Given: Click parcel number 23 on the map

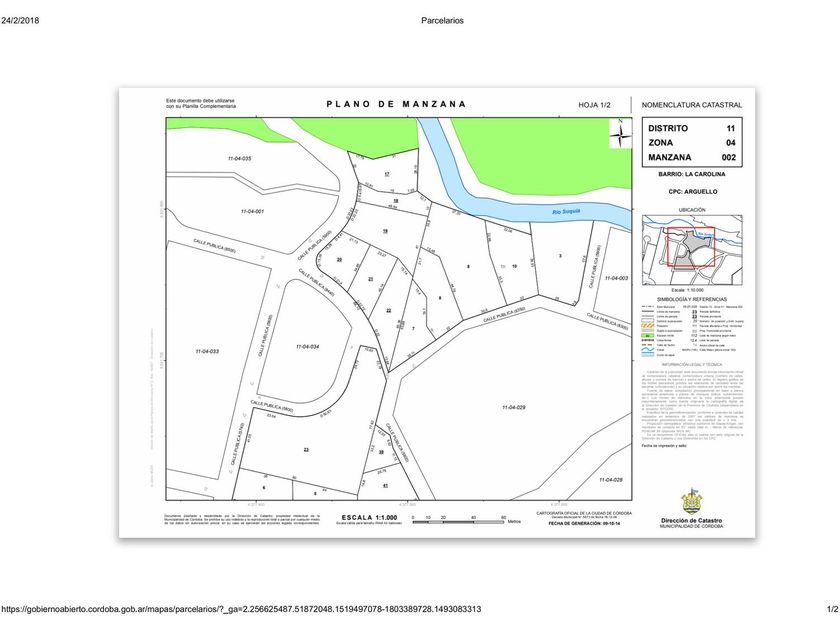Looking at the screenshot, I should [306, 449].
